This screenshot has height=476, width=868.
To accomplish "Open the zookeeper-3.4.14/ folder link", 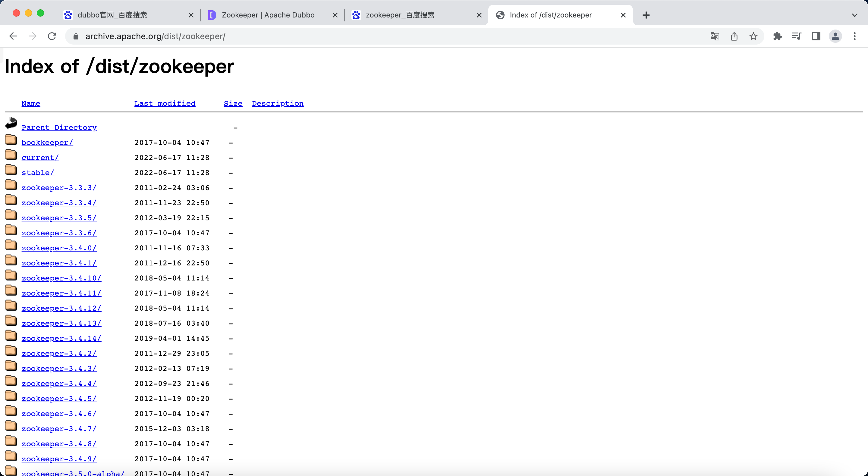I will coord(61,338).
